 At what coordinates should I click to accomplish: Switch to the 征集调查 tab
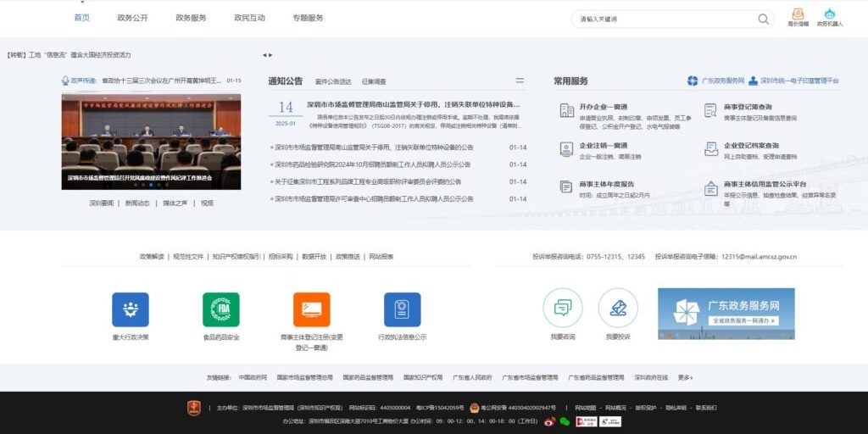pyautogui.click(x=374, y=81)
